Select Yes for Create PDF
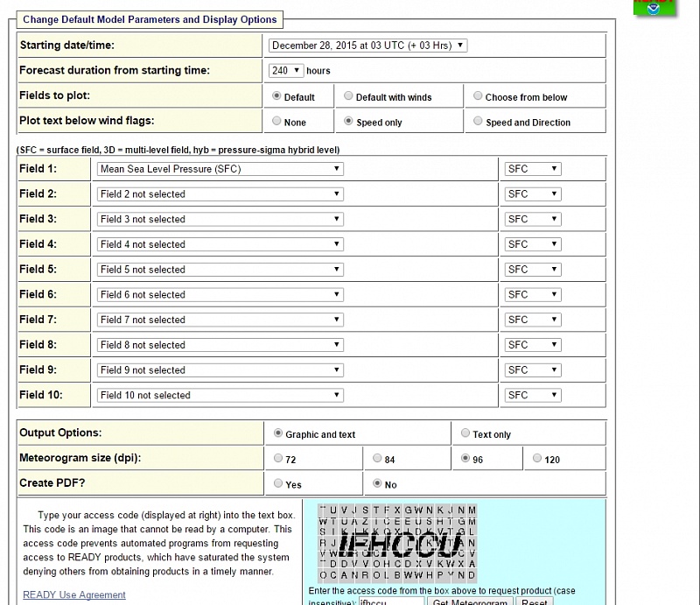Image resolution: width=700 pixels, height=605 pixels. coord(278,483)
